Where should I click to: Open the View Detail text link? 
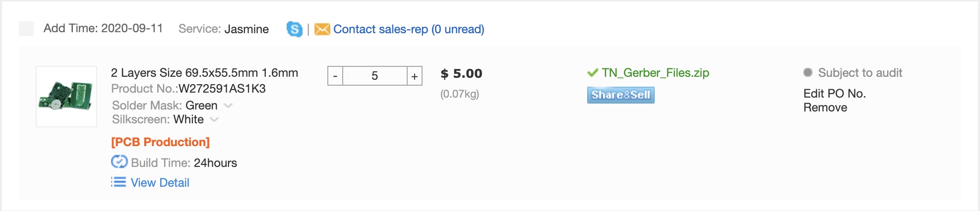tap(160, 183)
